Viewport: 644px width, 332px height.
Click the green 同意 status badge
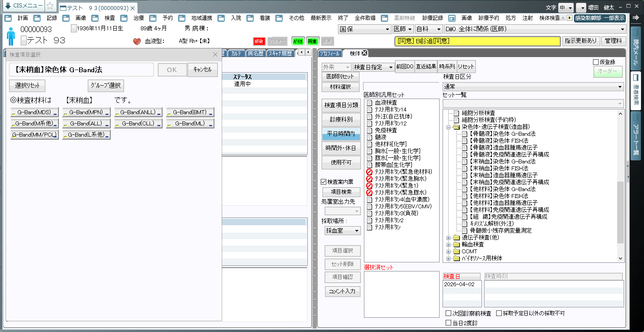coord(312,41)
